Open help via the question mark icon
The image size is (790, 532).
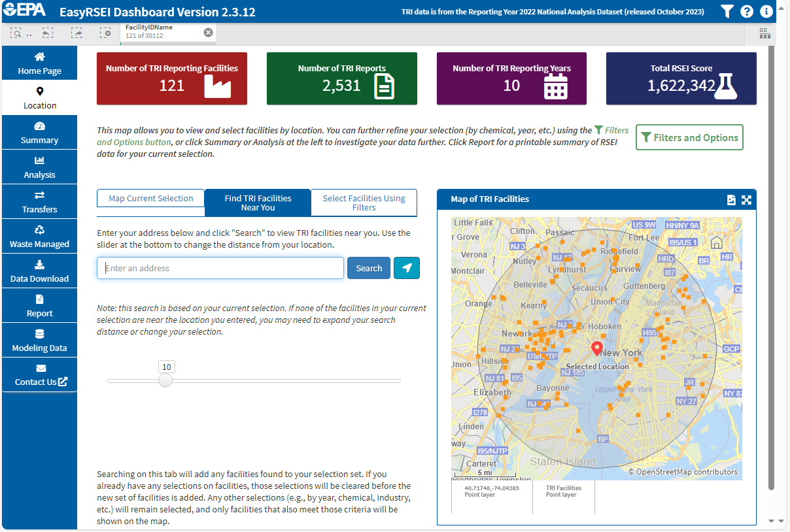pos(746,11)
